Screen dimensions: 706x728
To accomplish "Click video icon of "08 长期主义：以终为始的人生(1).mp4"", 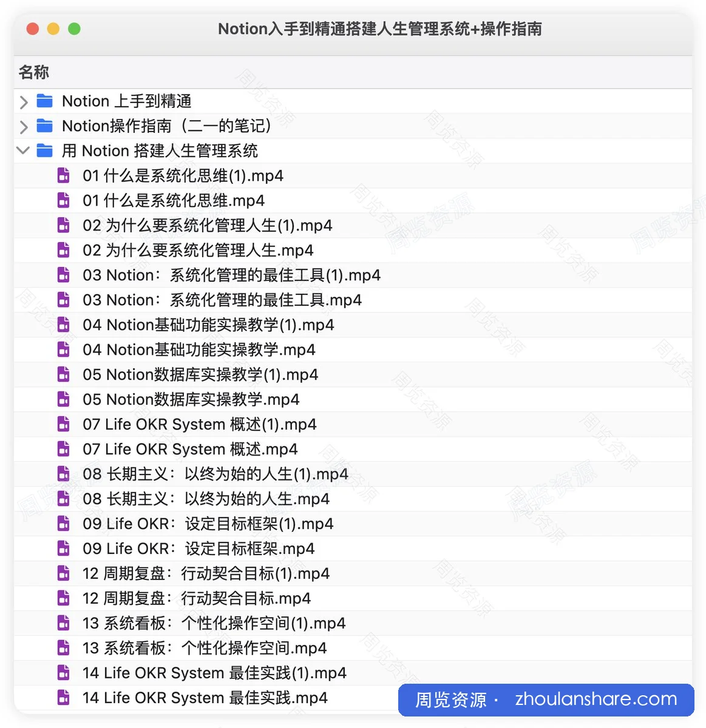I will point(63,474).
